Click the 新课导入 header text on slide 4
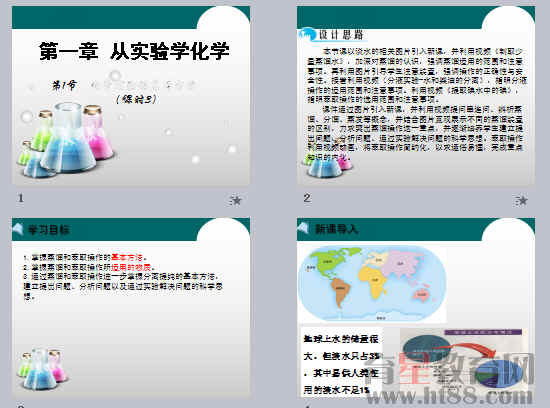Image resolution: width=550 pixels, height=408 pixels. pos(336,229)
